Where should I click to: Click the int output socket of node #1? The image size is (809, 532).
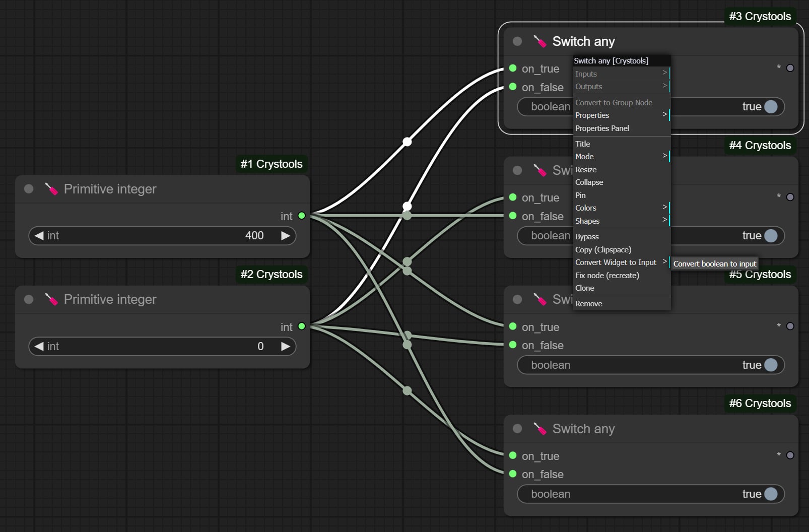point(302,216)
